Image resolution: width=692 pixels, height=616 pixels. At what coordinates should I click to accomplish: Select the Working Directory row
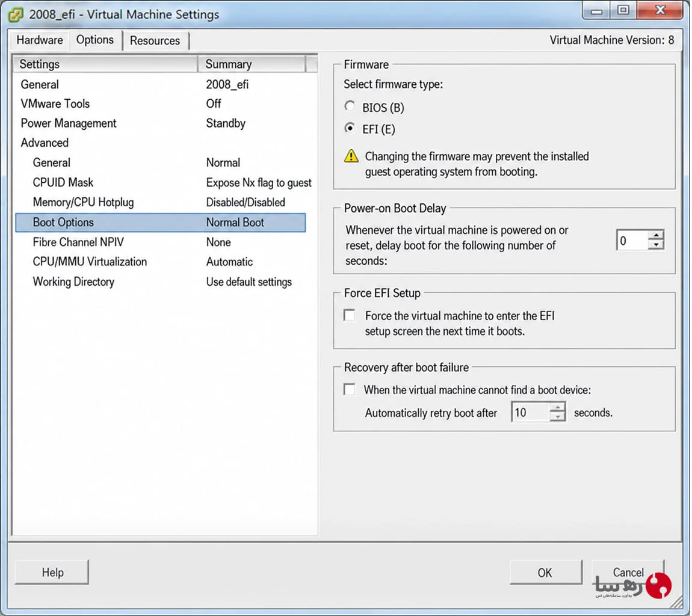click(160, 282)
